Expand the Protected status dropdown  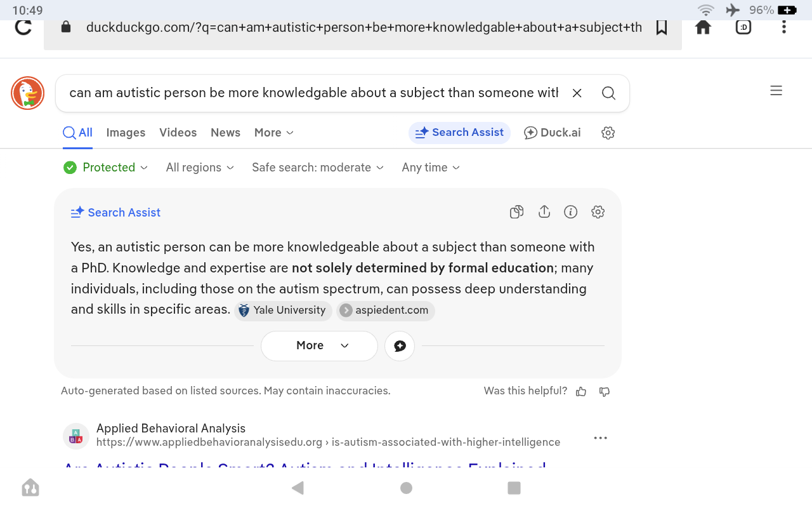105,168
